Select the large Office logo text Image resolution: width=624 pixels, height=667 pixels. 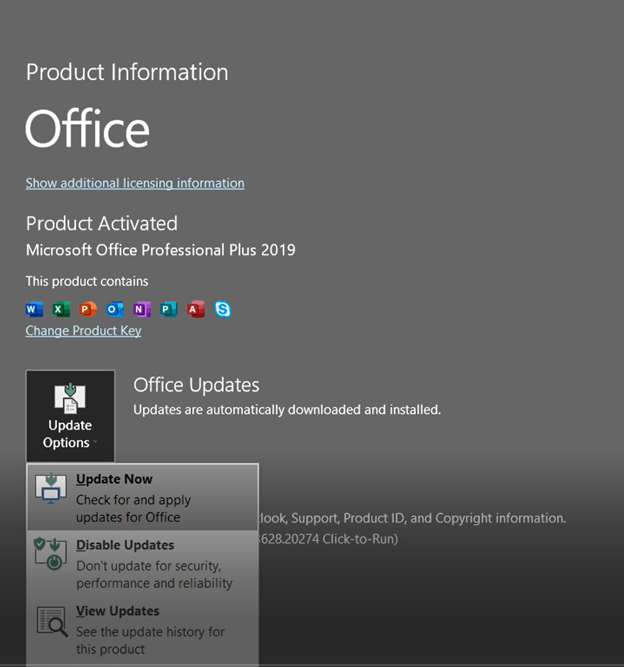pyautogui.click(x=87, y=128)
